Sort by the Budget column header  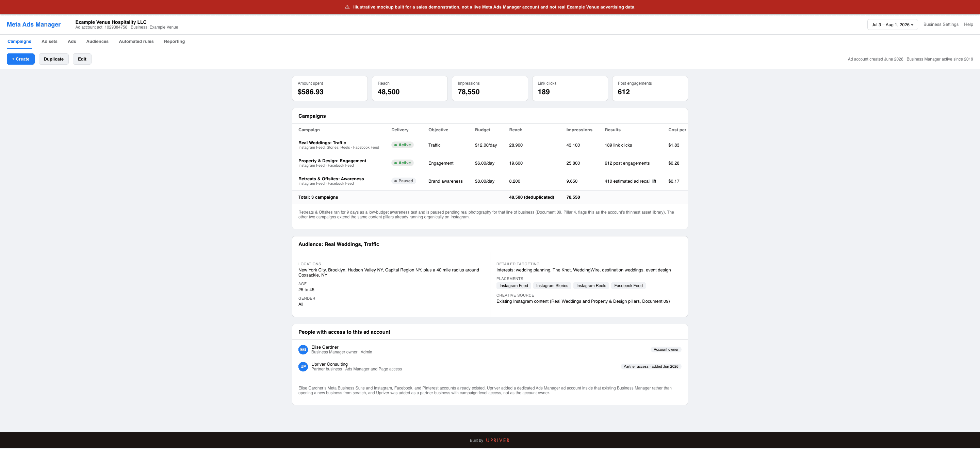(x=483, y=130)
